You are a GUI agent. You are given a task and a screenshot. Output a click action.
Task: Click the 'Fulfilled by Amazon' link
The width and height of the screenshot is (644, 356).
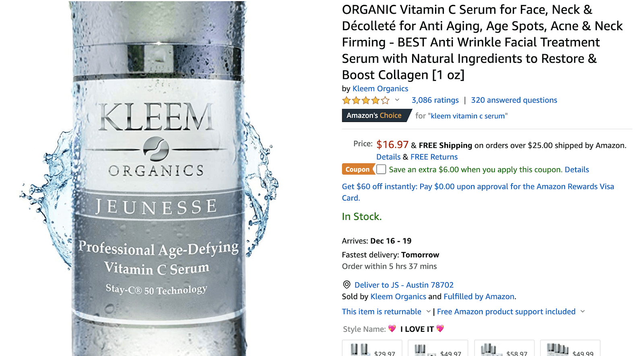[x=478, y=296]
